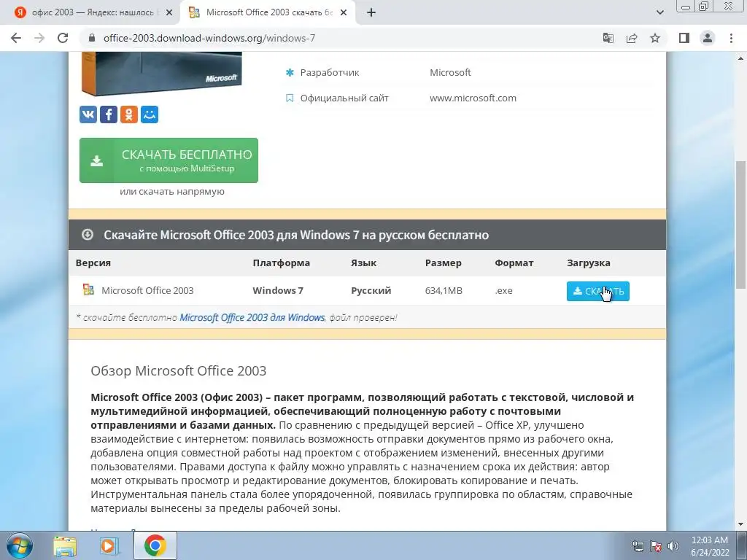This screenshot has width=747, height=560.
Task: Open www.microsoft.com official site link
Action: pyautogui.click(x=473, y=98)
